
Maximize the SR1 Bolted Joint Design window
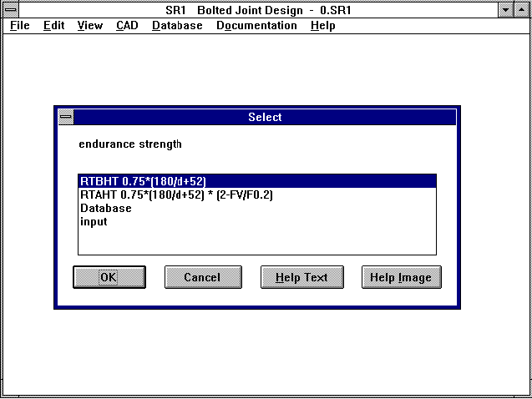pos(522,10)
